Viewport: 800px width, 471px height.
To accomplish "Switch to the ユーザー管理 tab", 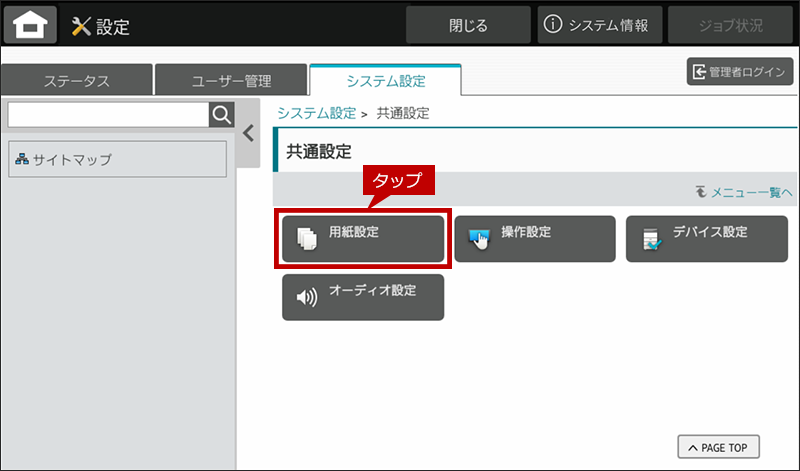I will coord(231,81).
